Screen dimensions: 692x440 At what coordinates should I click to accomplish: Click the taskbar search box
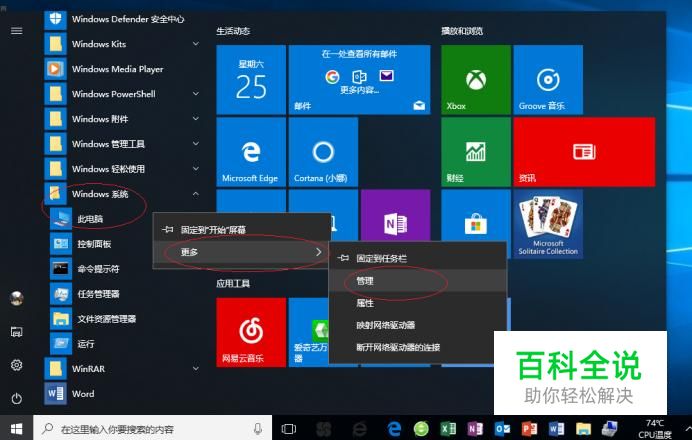click(153, 428)
